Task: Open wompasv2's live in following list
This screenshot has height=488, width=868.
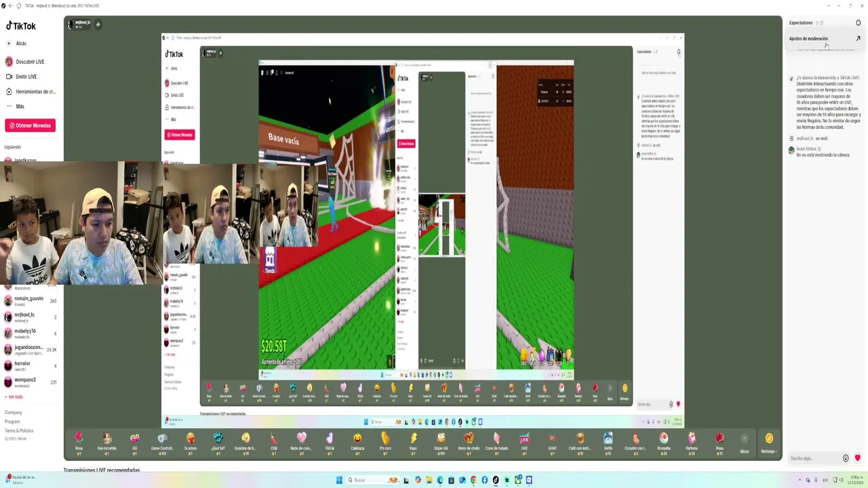Action: coord(31,382)
